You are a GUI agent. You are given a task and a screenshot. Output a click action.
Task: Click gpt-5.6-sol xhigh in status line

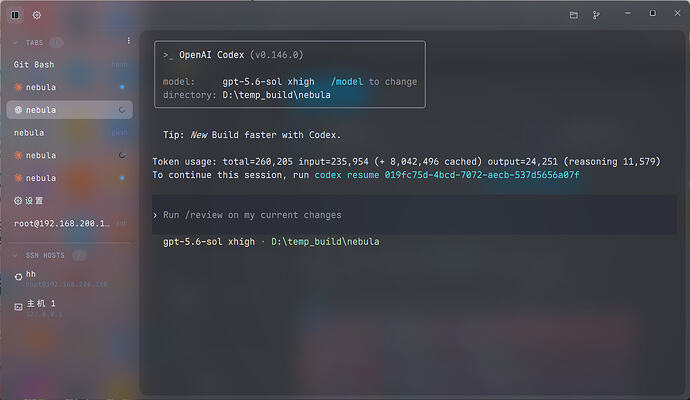[209, 242]
